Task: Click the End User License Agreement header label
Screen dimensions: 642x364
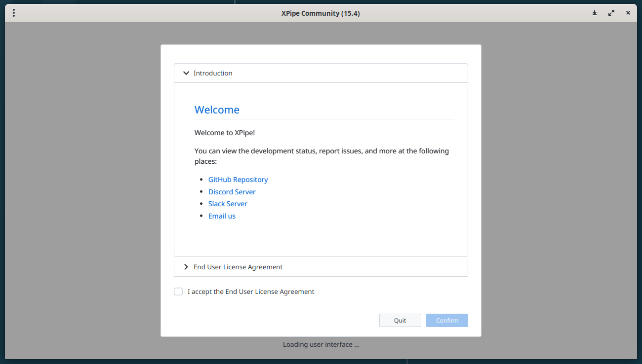Action: [238, 267]
